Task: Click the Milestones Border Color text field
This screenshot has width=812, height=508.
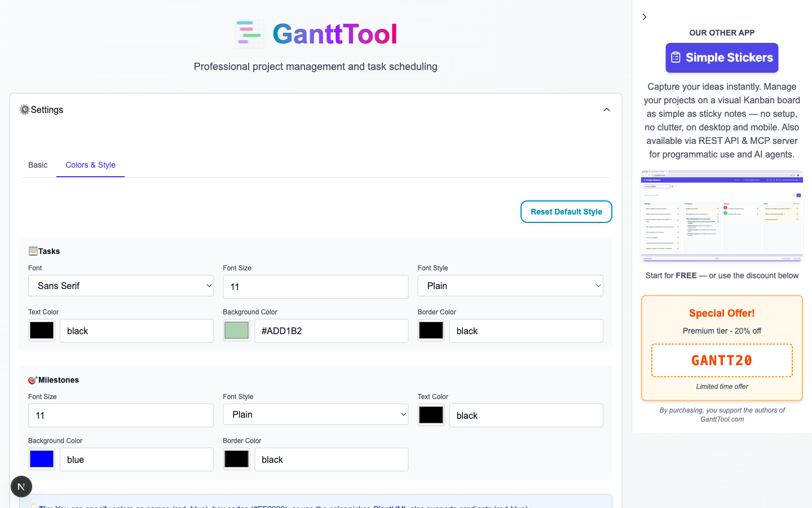Action: click(x=332, y=459)
